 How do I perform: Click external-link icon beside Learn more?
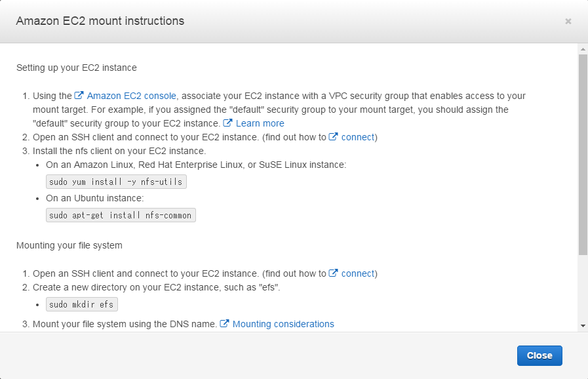(227, 123)
